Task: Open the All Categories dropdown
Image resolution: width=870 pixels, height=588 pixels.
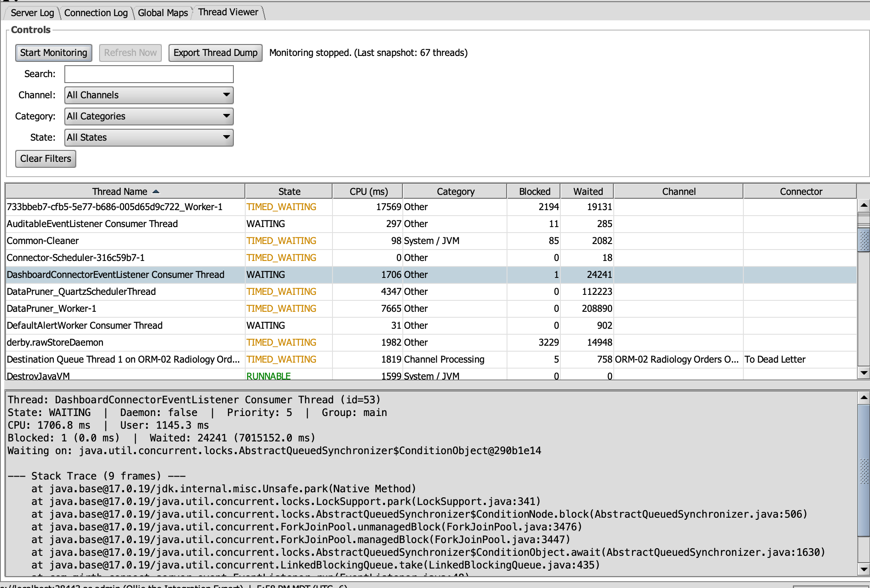Action: click(x=149, y=116)
